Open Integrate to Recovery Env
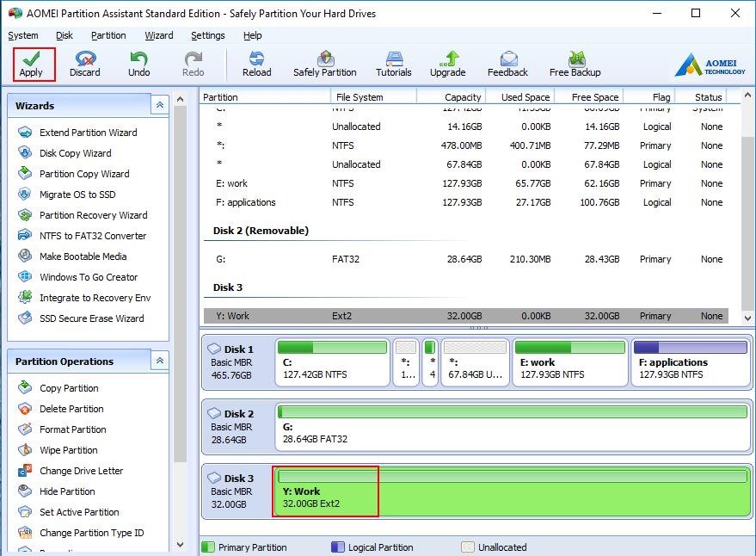The width and height of the screenshot is (756, 556). click(95, 298)
